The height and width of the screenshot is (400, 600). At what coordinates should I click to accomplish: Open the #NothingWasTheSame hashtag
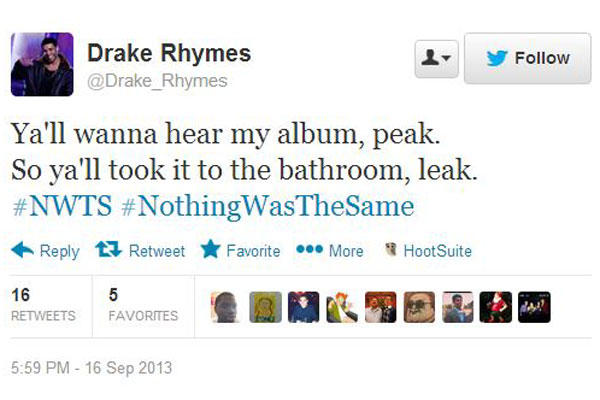tap(267, 207)
